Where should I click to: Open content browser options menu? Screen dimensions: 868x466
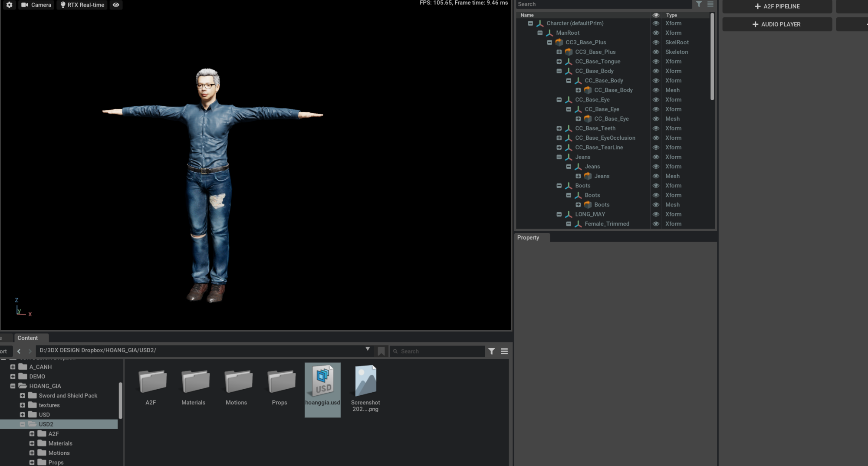(504, 351)
